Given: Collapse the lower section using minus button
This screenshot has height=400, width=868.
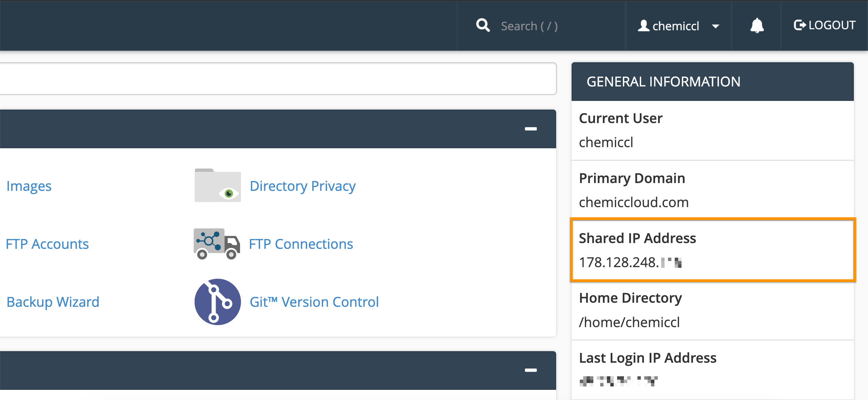Looking at the screenshot, I should [x=531, y=370].
